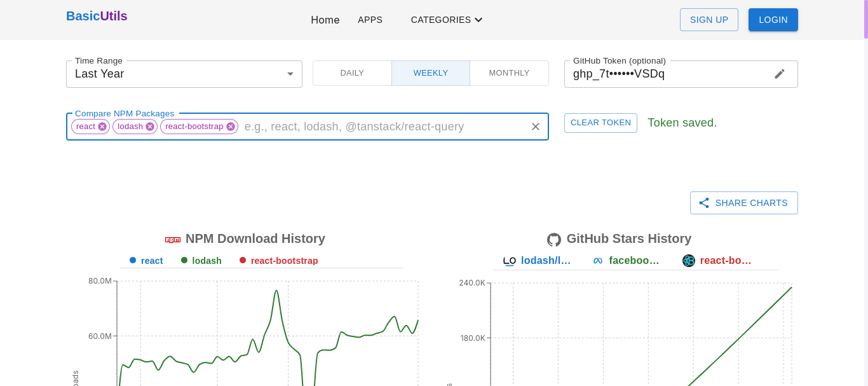Click the Token saved. status message
The image size is (868, 386).
point(682,123)
